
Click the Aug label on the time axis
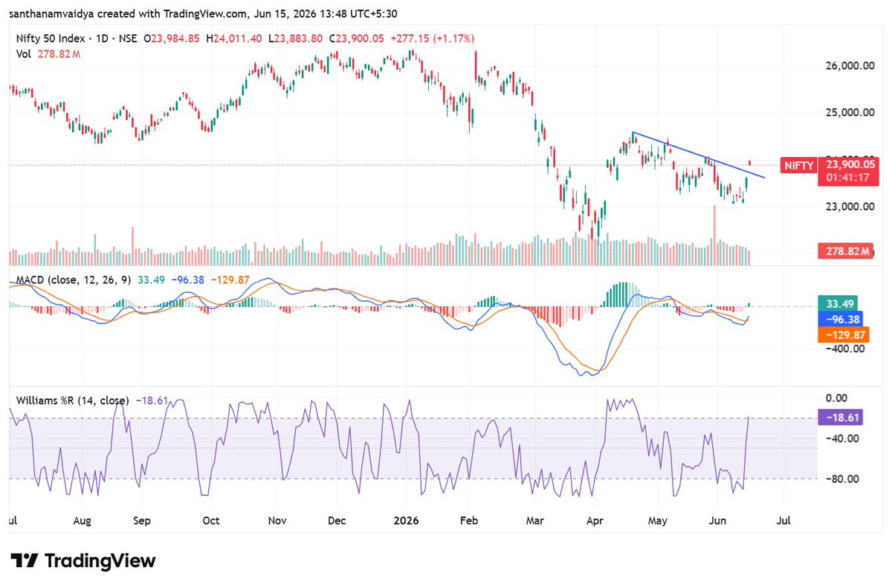83,520
